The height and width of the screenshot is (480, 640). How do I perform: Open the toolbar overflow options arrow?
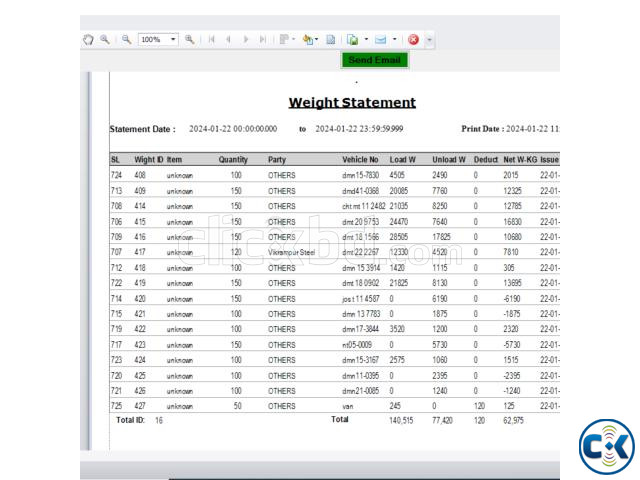[x=429, y=40]
